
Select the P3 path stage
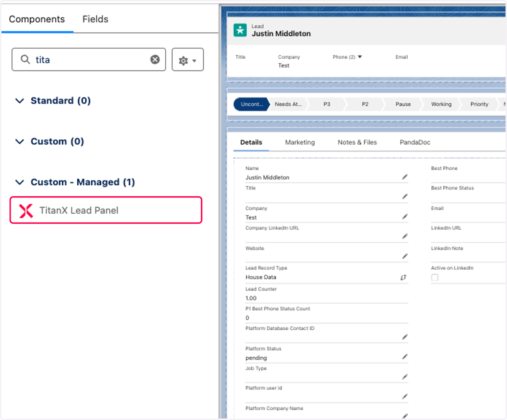point(327,104)
